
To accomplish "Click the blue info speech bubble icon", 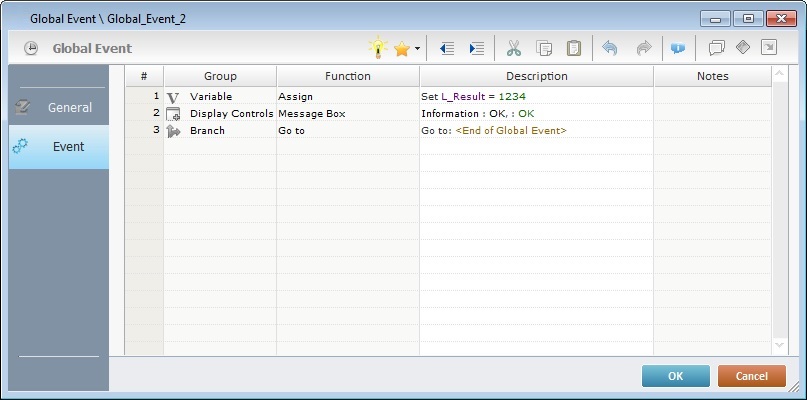I will click(x=678, y=48).
